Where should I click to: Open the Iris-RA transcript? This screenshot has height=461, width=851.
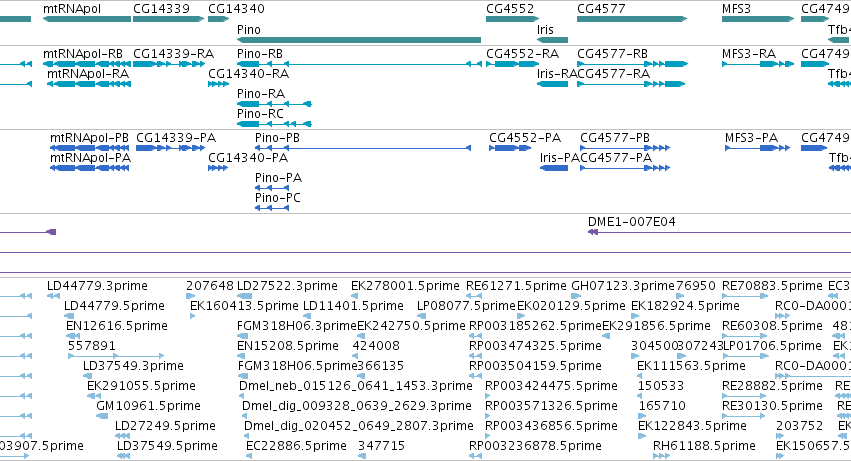pos(557,74)
